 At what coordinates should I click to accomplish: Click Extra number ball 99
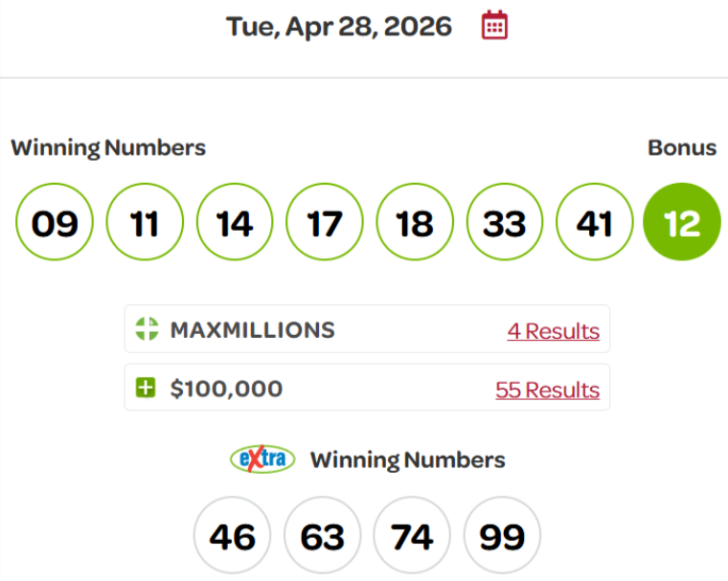pyautogui.click(x=503, y=537)
